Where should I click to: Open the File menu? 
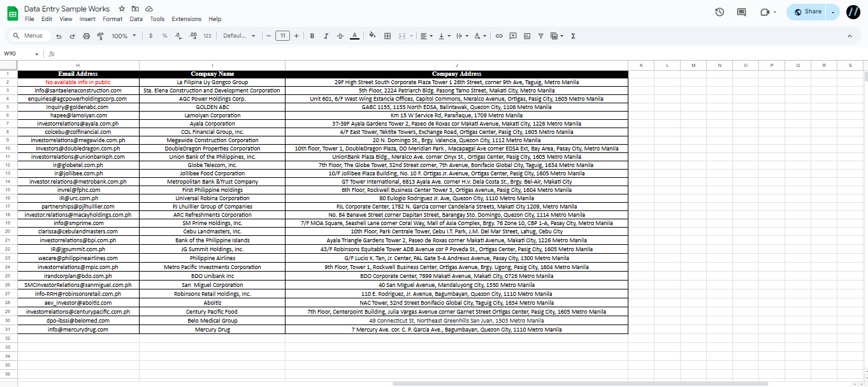tap(29, 19)
